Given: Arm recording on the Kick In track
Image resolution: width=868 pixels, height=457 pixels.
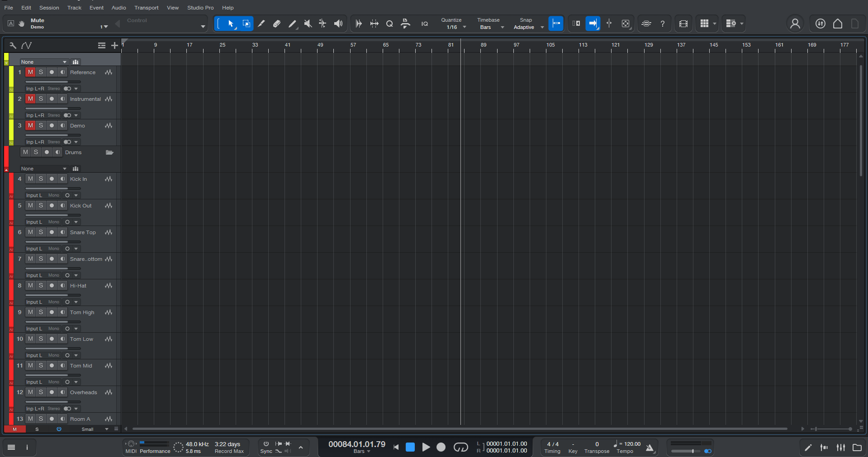Looking at the screenshot, I should (x=52, y=179).
